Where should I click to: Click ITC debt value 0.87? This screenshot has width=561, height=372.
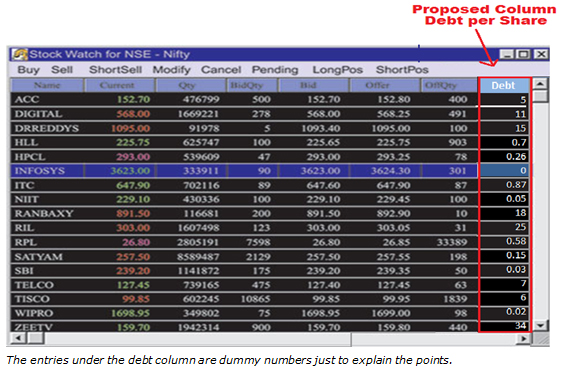click(x=516, y=185)
